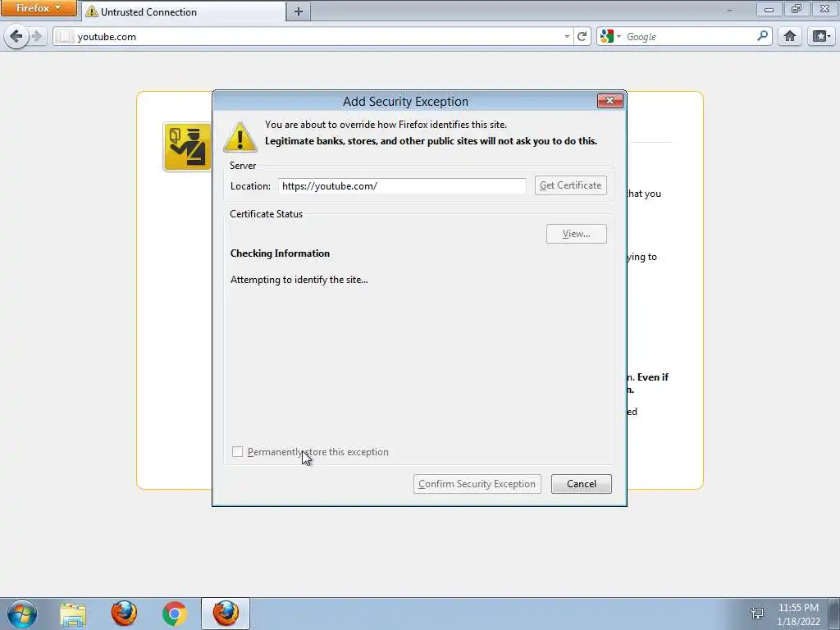The image size is (840, 630).
Task: Go to the Home page
Action: coord(790,36)
